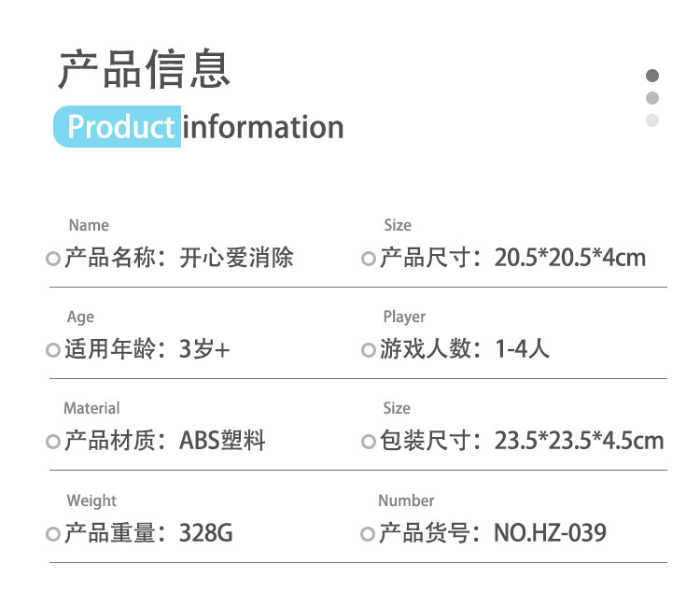Click the circle bullet before 包装尺寸

point(369,443)
